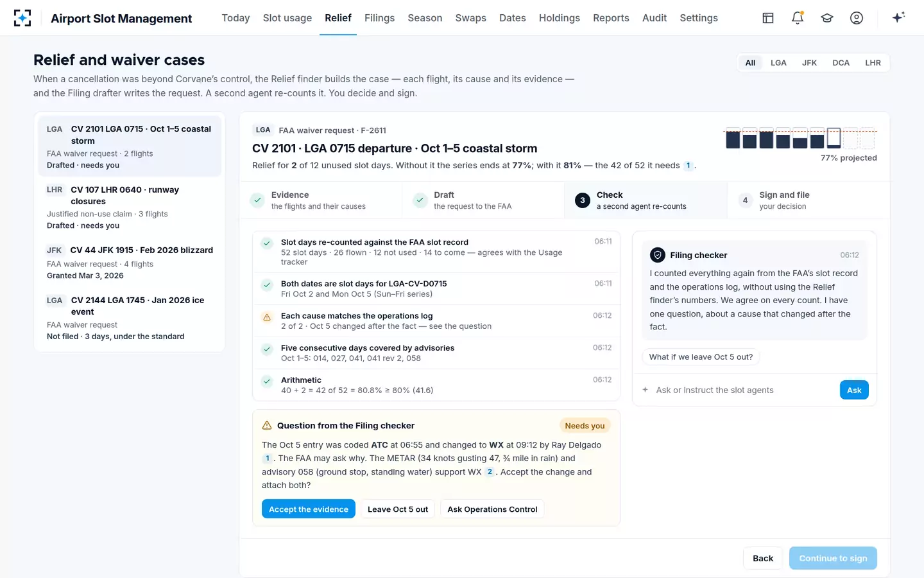
Task: Click the Back button
Action: click(763, 558)
